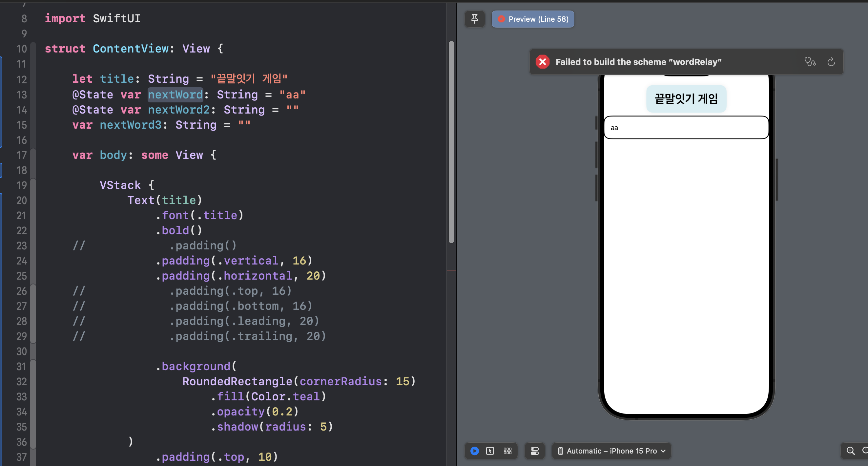Retry the preview build with the refresh icon

[x=831, y=62]
